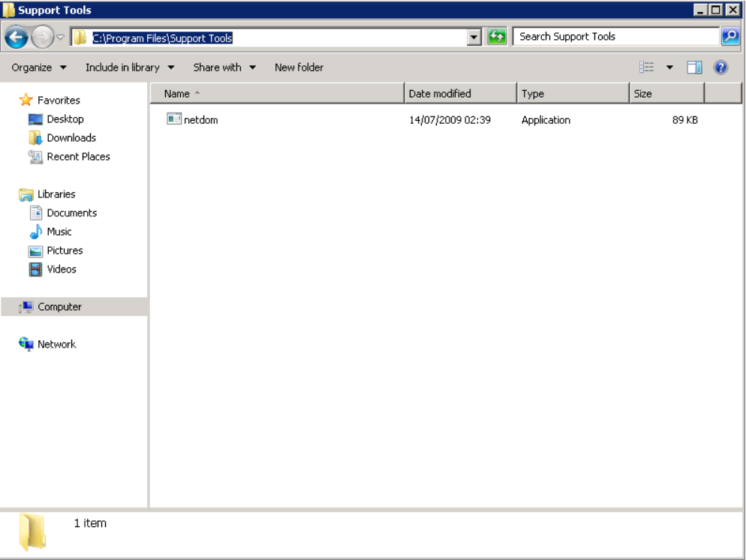Click the large folder icon in details pane
Viewport: 746px width, 560px height.
tap(32, 532)
